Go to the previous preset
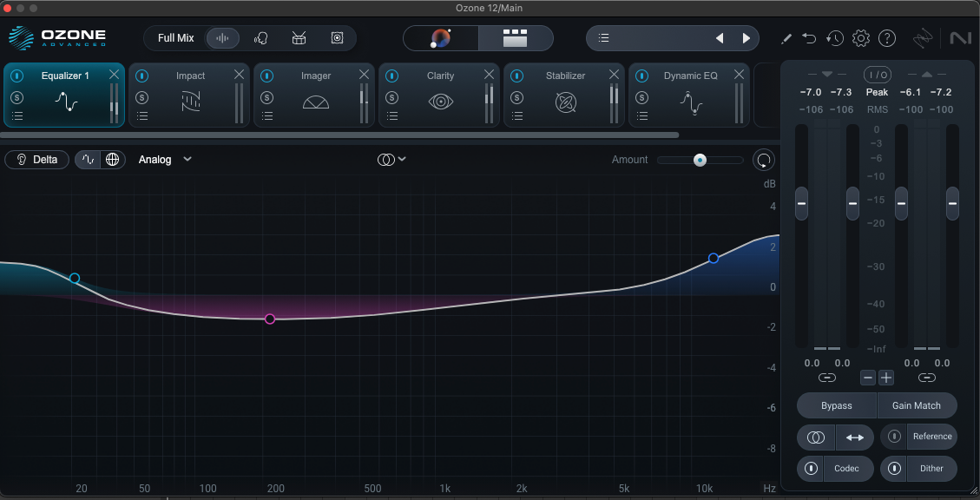 point(720,38)
